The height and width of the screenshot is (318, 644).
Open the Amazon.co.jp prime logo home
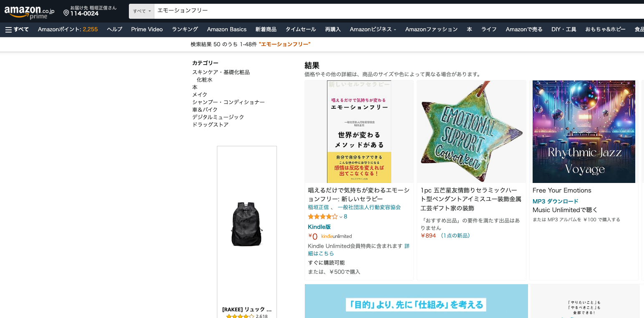click(29, 12)
